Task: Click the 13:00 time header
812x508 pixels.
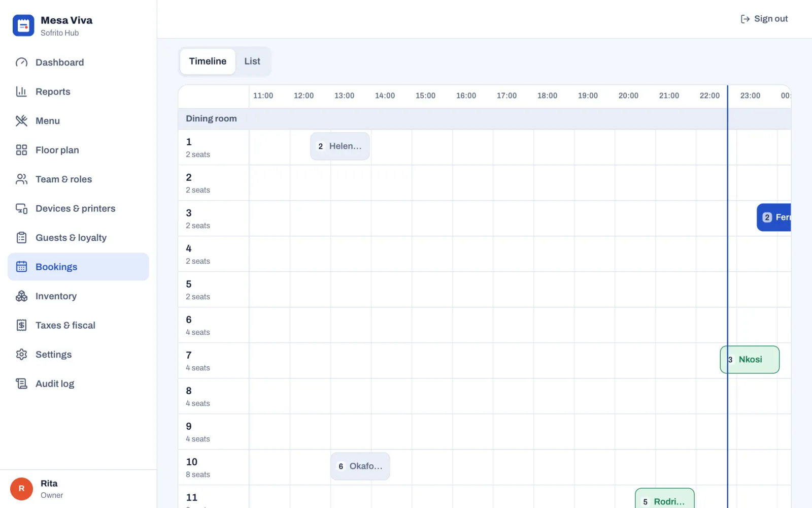Action: pyautogui.click(x=344, y=96)
